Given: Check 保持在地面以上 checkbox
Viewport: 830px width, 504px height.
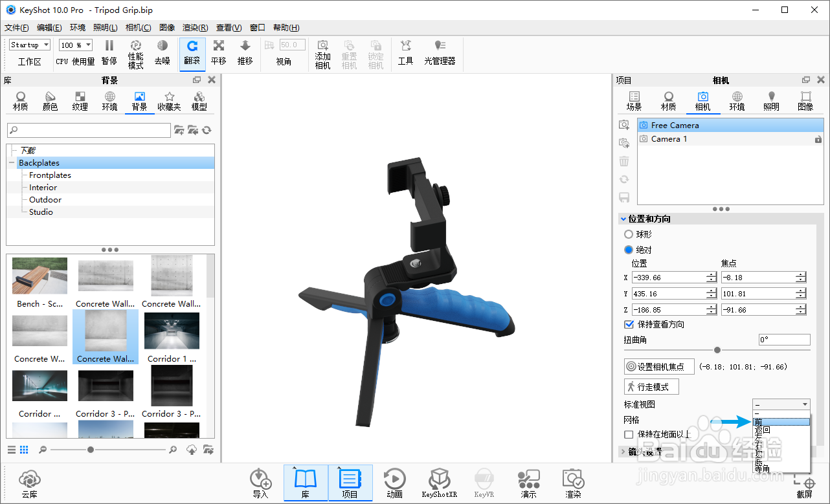Looking at the screenshot, I should click(629, 434).
